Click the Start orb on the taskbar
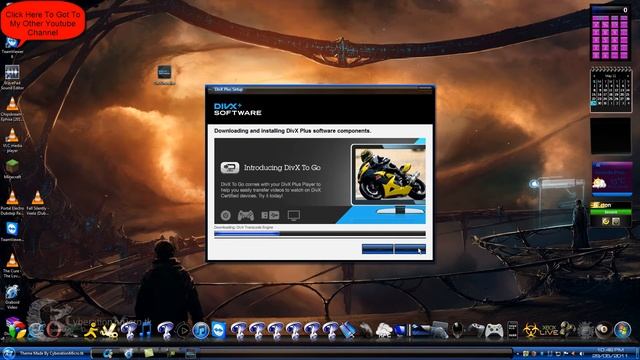This screenshot has height=360, width=640. pos(8,353)
